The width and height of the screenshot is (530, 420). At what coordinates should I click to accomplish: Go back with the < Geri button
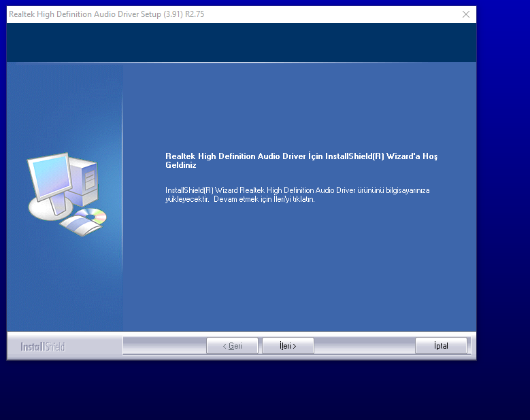pyautogui.click(x=232, y=346)
